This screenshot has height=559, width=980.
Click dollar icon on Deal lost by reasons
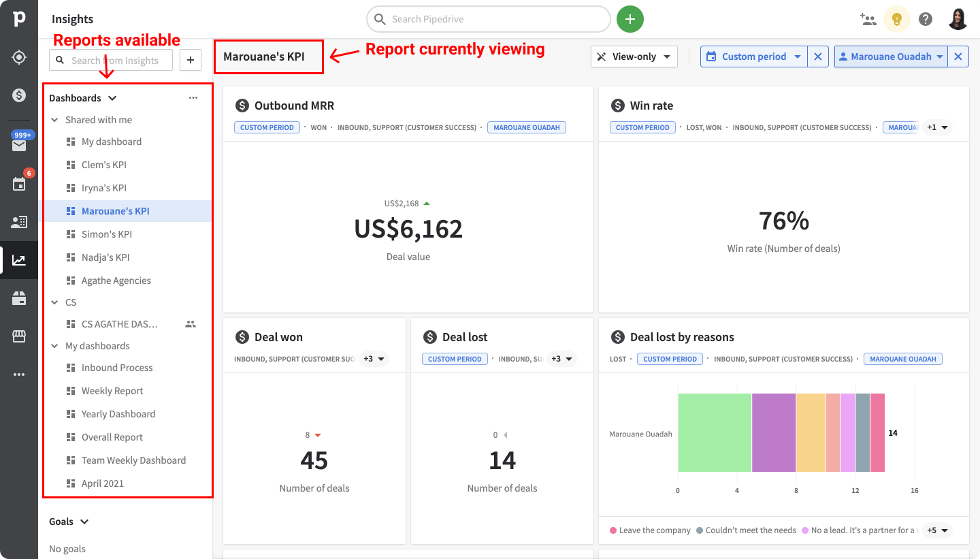pos(617,337)
